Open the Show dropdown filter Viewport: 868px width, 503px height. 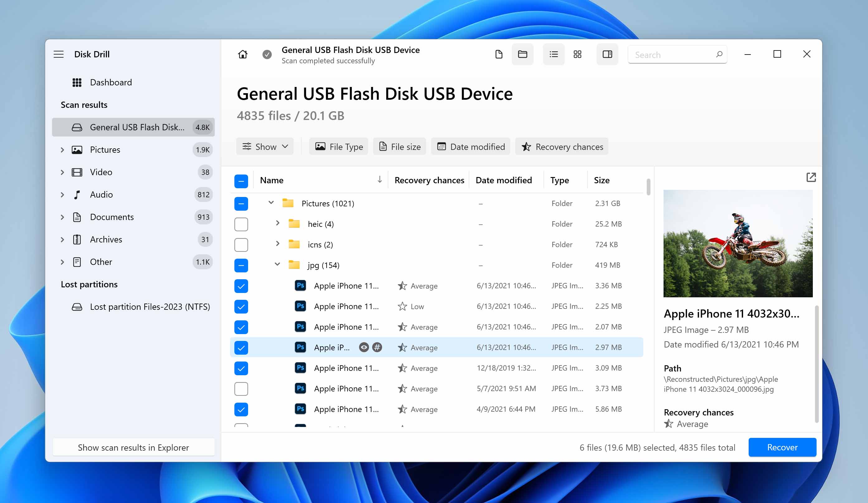(265, 146)
